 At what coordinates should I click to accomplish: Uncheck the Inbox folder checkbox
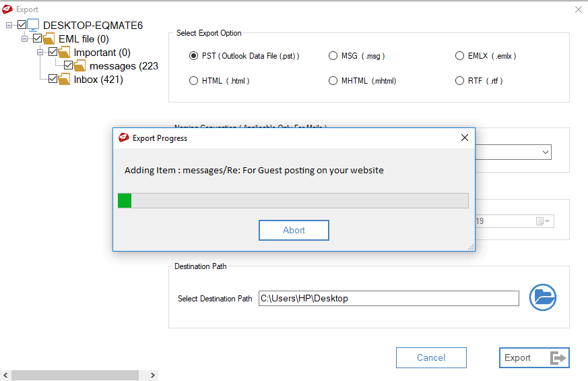53,79
